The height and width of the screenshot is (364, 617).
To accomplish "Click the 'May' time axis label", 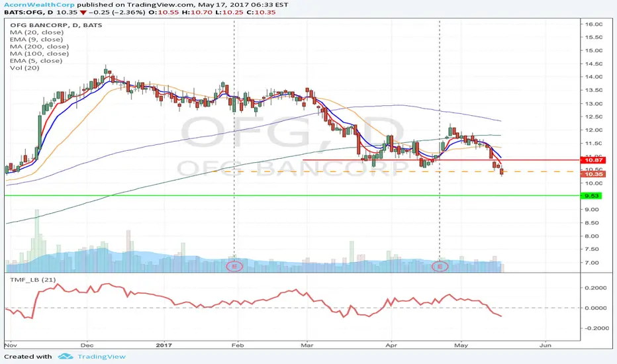I will (461, 345).
